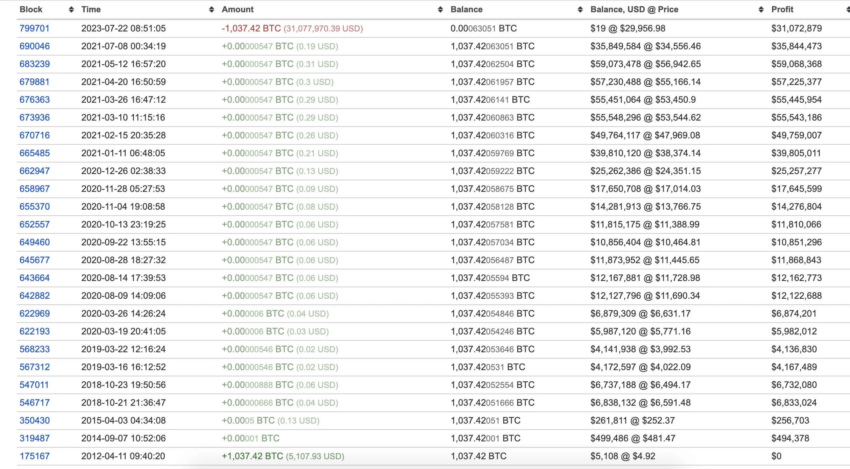The image size is (850, 469).
Task: Navigate to block 649460
Action: point(34,242)
